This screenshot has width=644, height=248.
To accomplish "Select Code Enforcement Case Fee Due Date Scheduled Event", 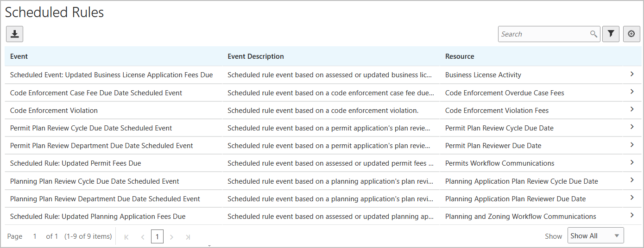I will click(96, 93).
